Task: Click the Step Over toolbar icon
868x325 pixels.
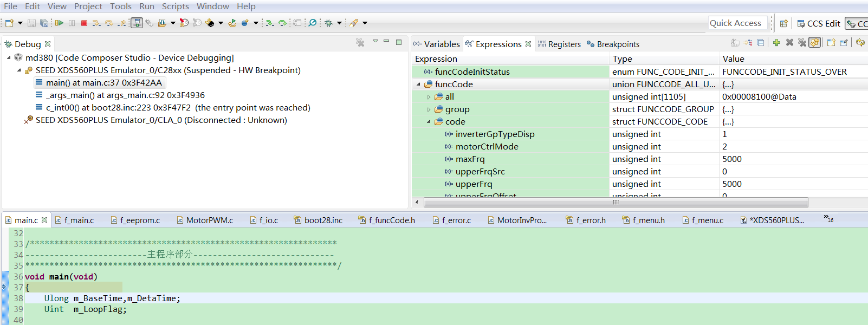Action: (x=109, y=23)
